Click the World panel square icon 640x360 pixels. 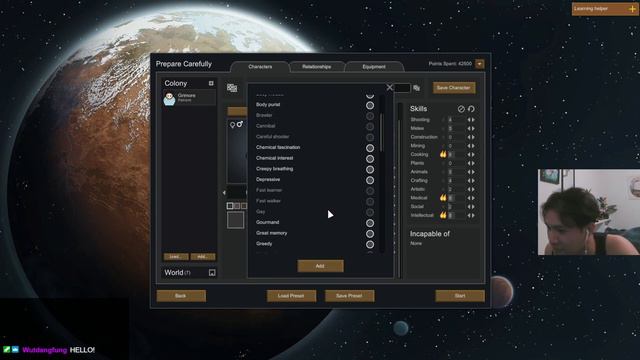tap(212, 273)
